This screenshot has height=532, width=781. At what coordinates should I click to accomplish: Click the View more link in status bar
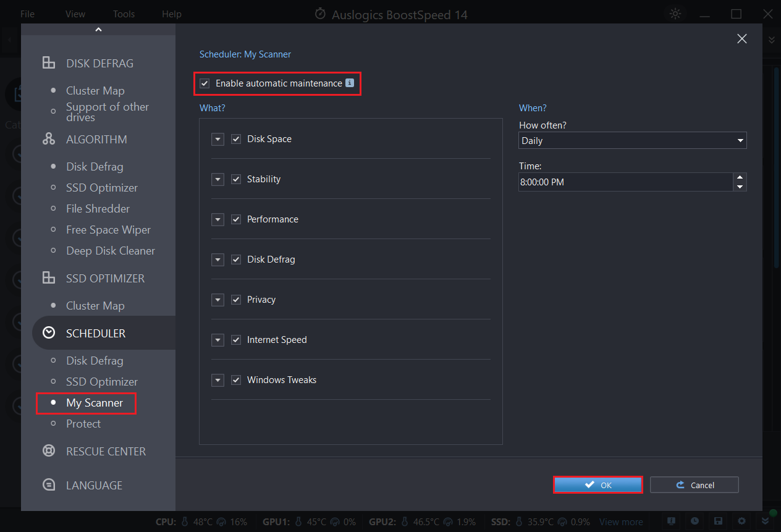pos(620,521)
